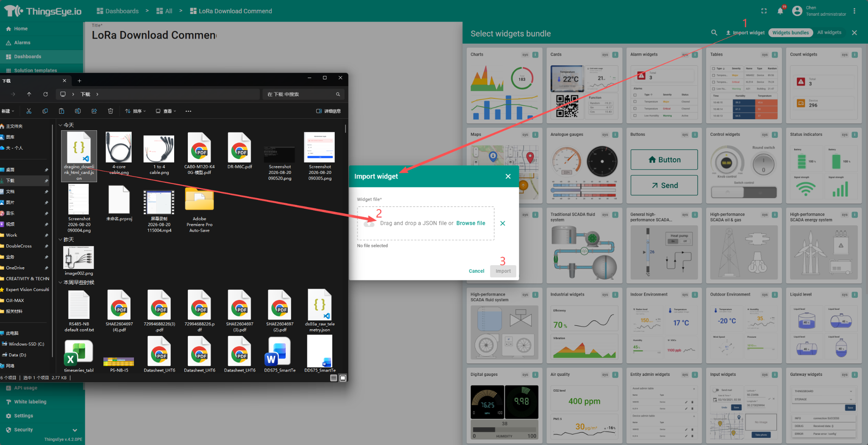Rename the selected file in Explorer toolbar
Screen dimensions: 868x445
[78, 111]
